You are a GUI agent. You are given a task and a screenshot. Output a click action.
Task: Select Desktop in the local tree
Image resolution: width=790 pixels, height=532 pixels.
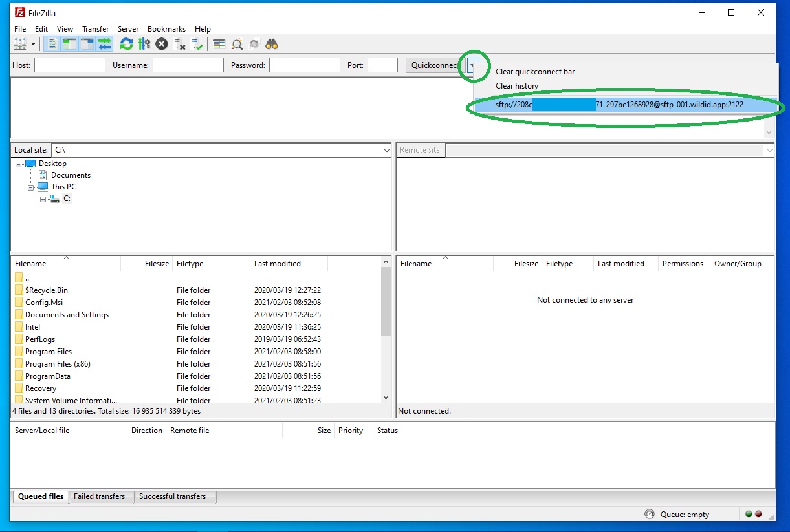point(52,164)
